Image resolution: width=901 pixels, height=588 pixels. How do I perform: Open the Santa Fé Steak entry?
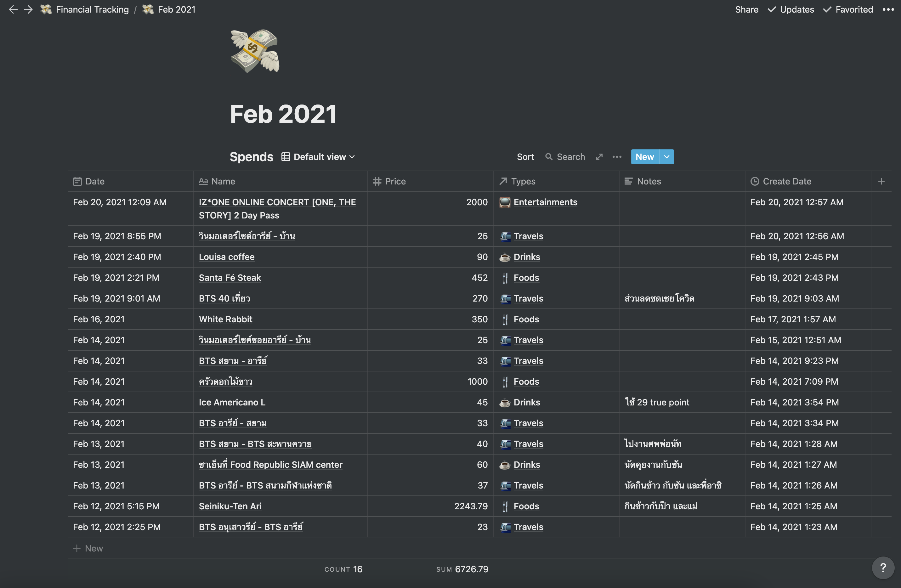tap(229, 278)
